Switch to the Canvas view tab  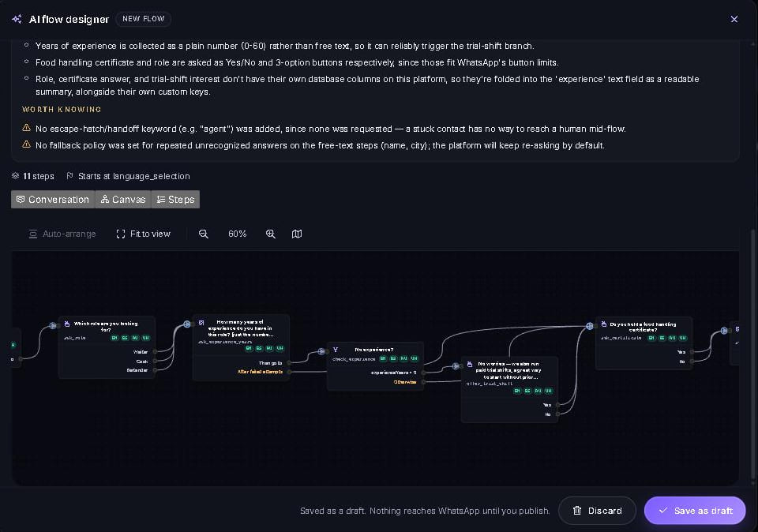point(123,200)
